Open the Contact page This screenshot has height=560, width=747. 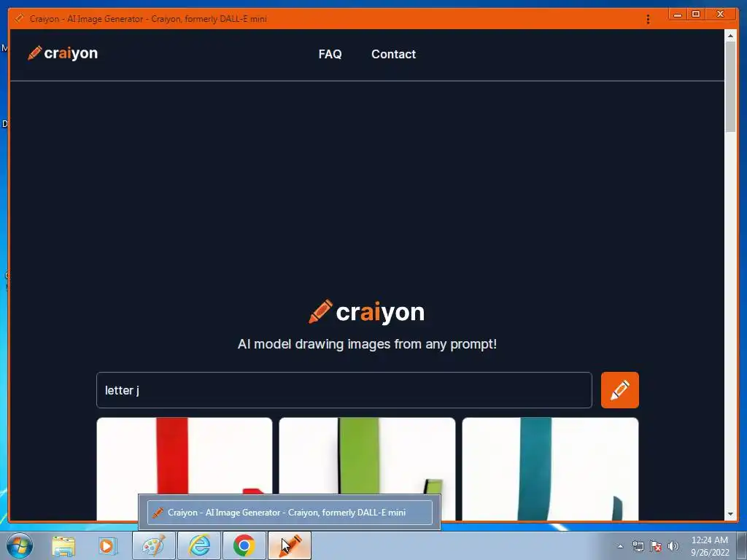pyautogui.click(x=393, y=54)
